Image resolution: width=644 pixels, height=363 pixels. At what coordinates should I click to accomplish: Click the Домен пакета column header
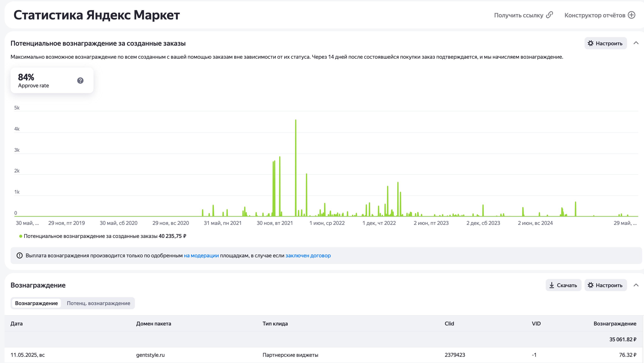(154, 324)
